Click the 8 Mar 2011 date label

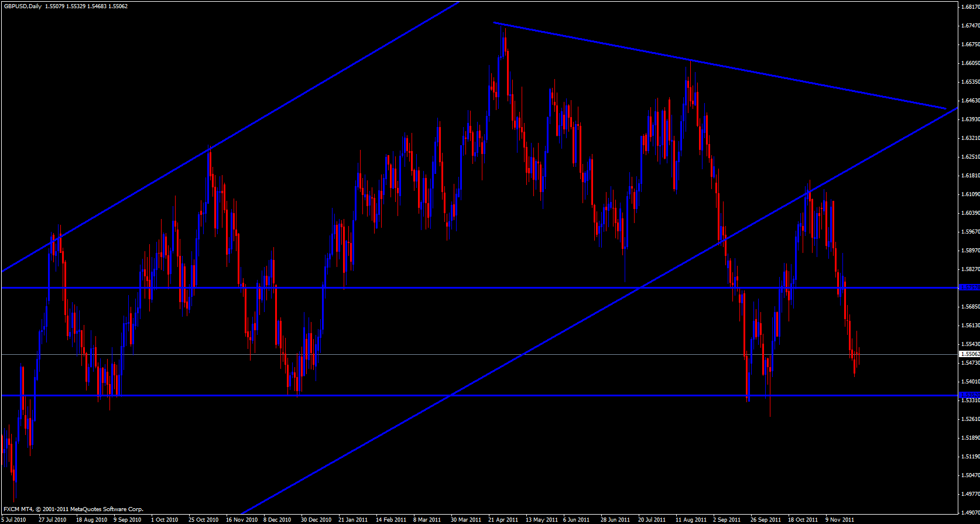point(427,520)
